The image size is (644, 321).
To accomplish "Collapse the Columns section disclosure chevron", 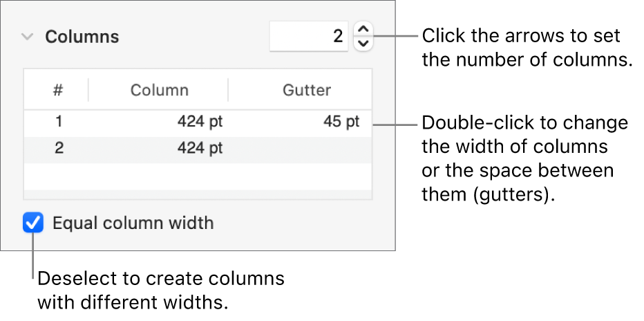I will [x=27, y=37].
